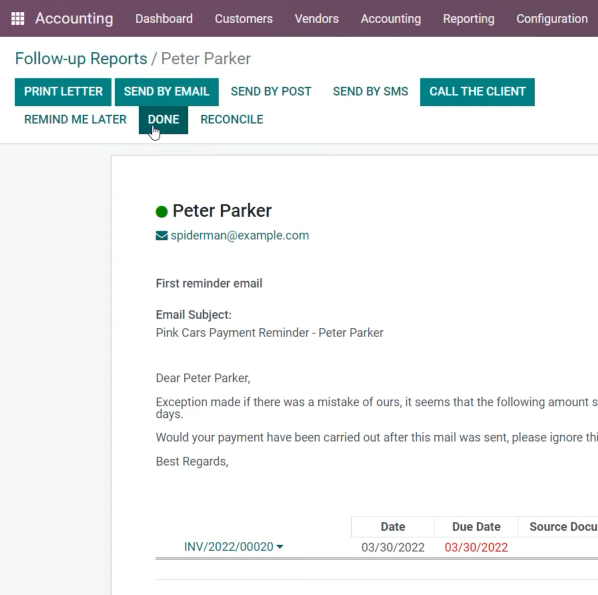The width and height of the screenshot is (598, 595).
Task: Go to the Dashboard menu item
Action: tap(164, 19)
